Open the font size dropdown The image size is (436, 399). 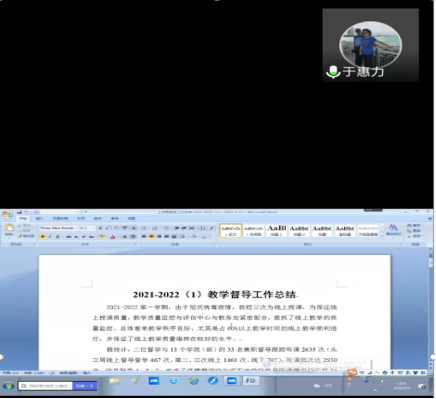(86, 228)
